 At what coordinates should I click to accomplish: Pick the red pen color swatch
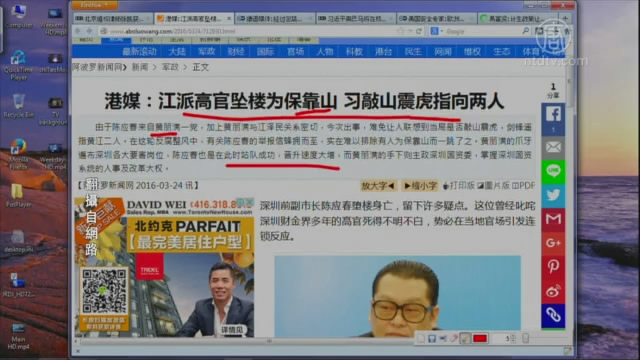pos(480,338)
